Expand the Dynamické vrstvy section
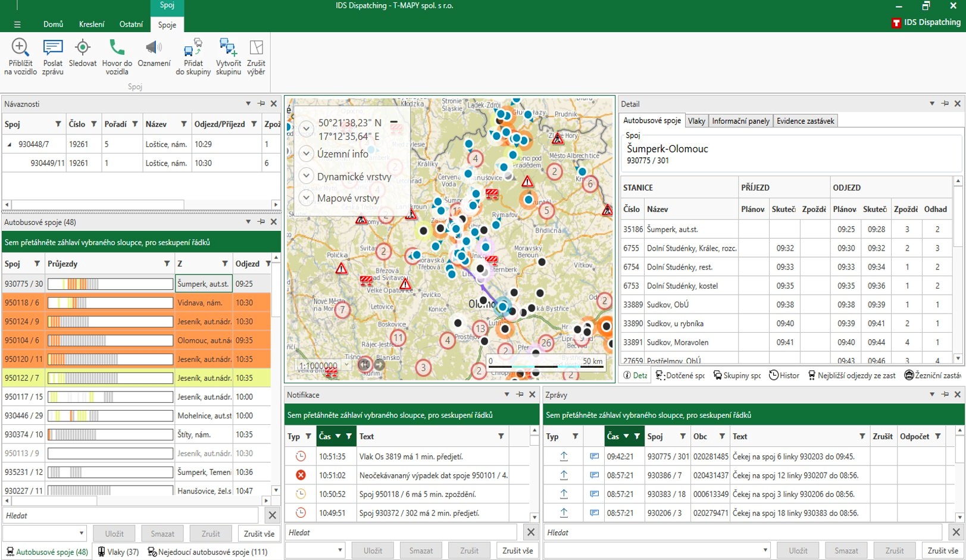Screen dimensions: 966x560 306,176
